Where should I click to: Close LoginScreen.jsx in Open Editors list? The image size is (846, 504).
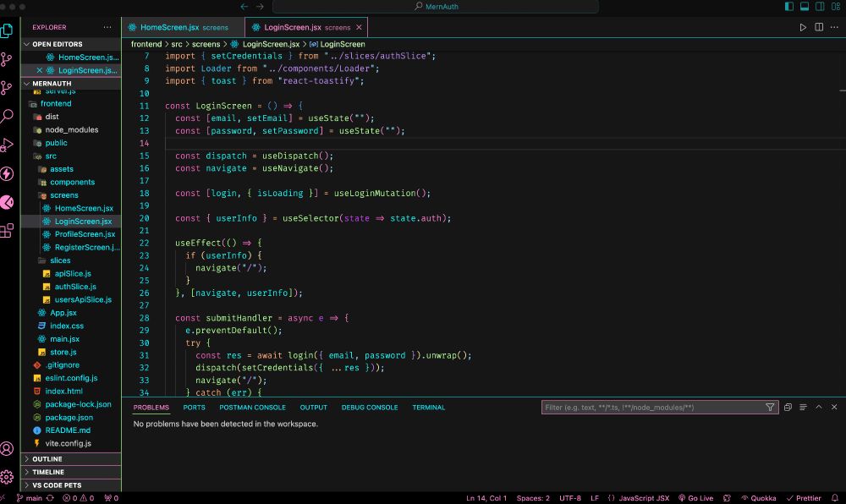[x=40, y=71]
